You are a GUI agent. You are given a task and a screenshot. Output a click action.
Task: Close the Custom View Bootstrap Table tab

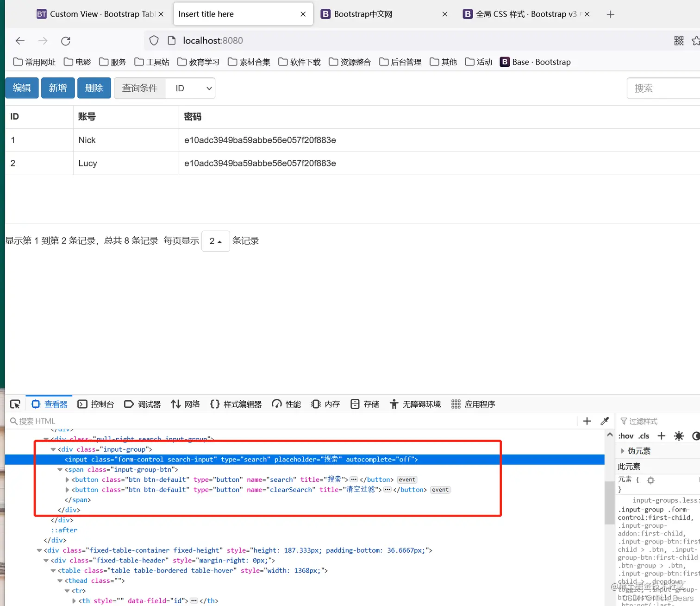pyautogui.click(x=161, y=14)
